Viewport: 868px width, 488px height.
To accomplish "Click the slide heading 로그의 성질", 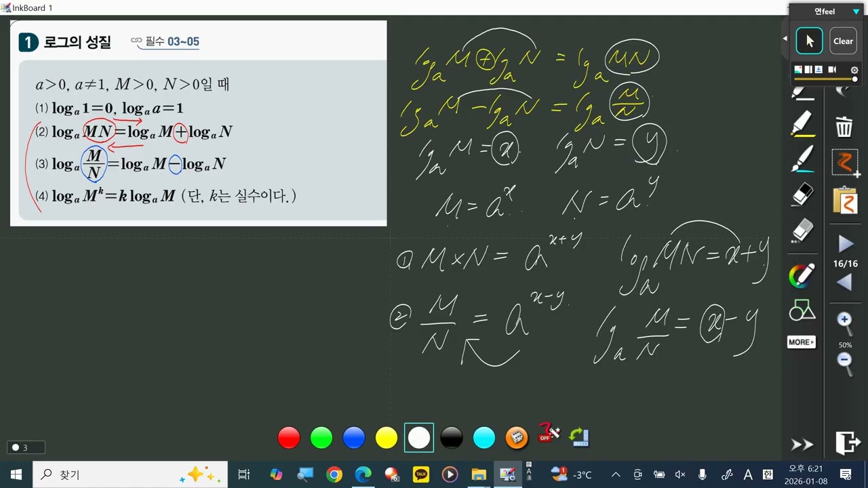I will (77, 42).
